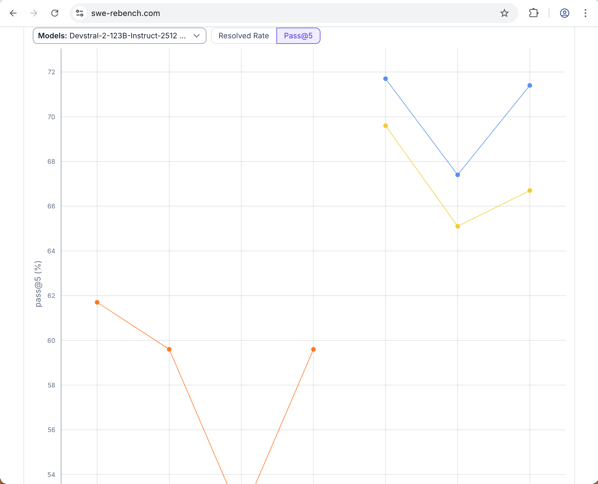Bookmark this page with the star

coord(504,13)
